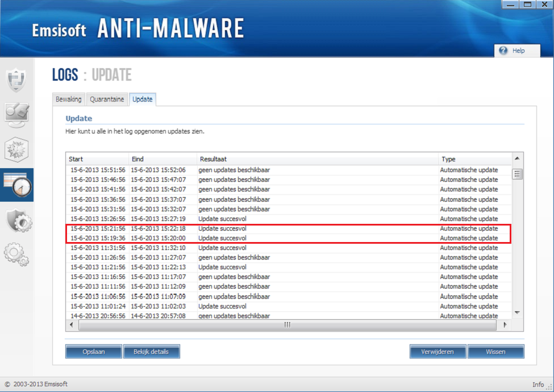Click end time 15-6-2013 11:22:13
The height and width of the screenshot is (392, 554).
pyautogui.click(x=159, y=268)
